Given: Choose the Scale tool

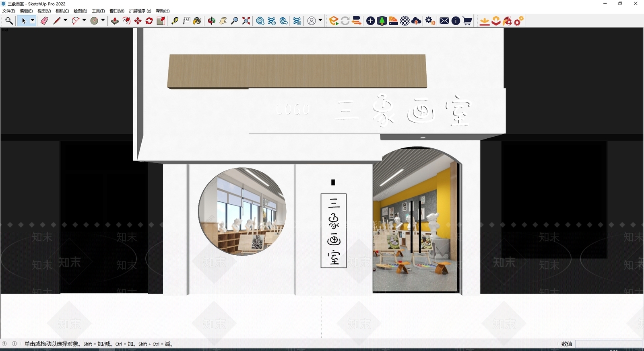Looking at the screenshot, I should point(161,21).
